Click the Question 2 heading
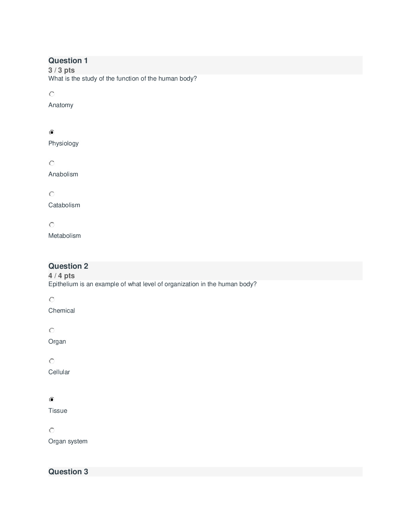 [x=68, y=266]
